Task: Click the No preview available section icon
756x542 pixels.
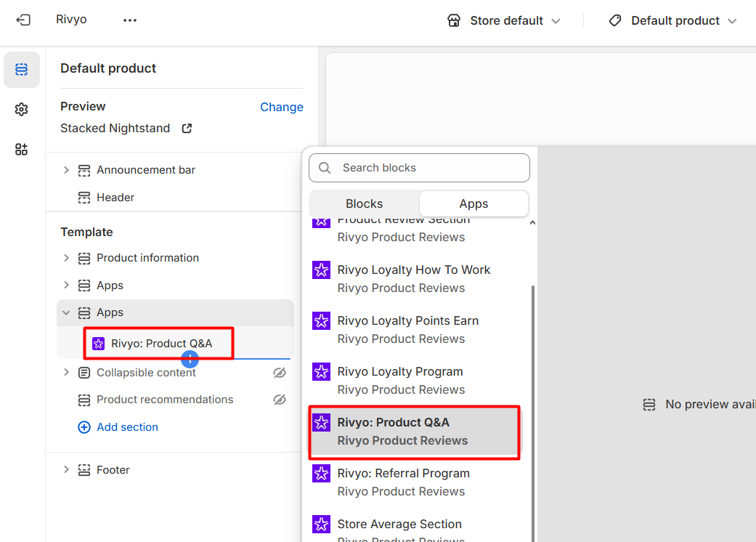Action: [649, 405]
